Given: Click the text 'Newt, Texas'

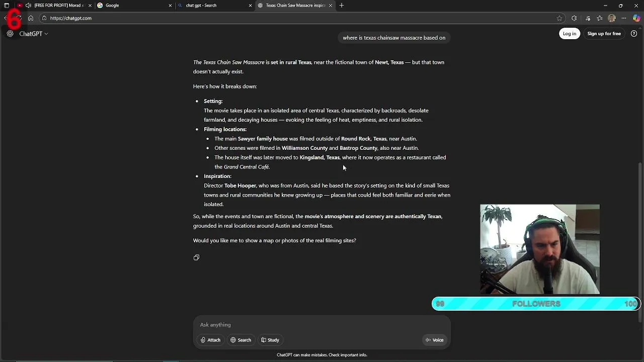Looking at the screenshot, I should coord(389,62).
